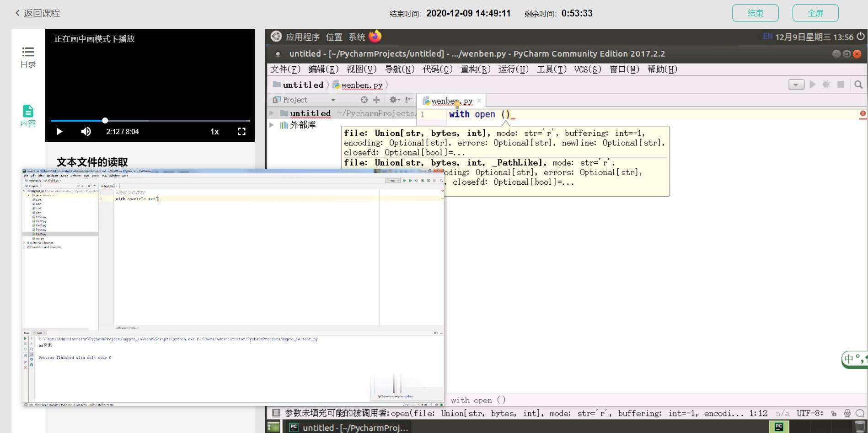
Task: Click the 全屏 button at top right
Action: (815, 13)
